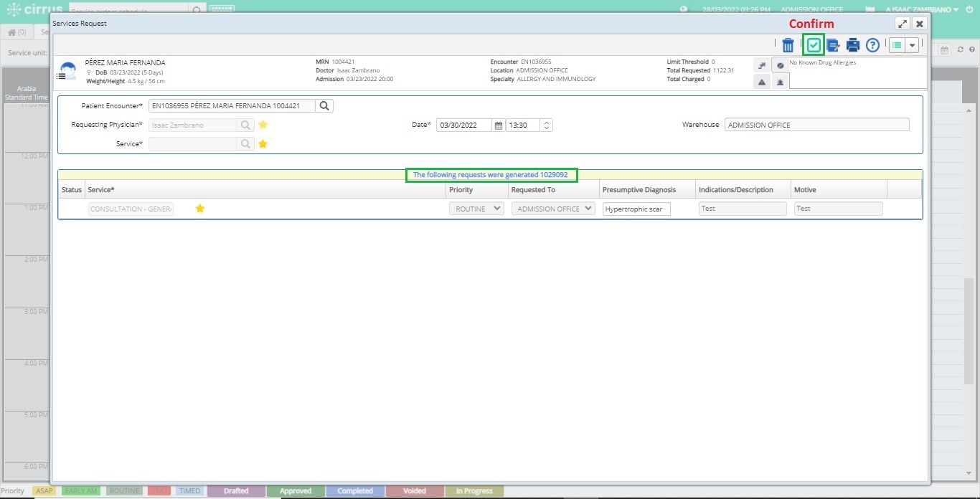
Task: Show the warning triangle alerts tab
Action: [762, 82]
